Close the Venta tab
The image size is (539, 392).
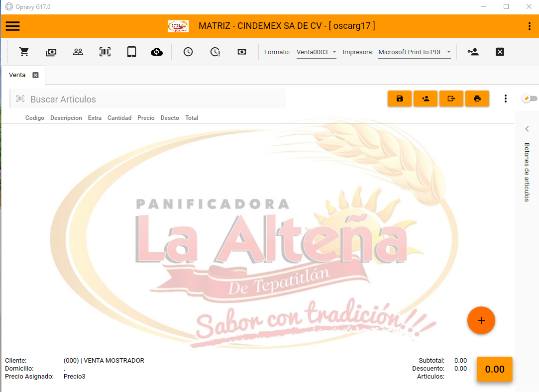(x=35, y=75)
